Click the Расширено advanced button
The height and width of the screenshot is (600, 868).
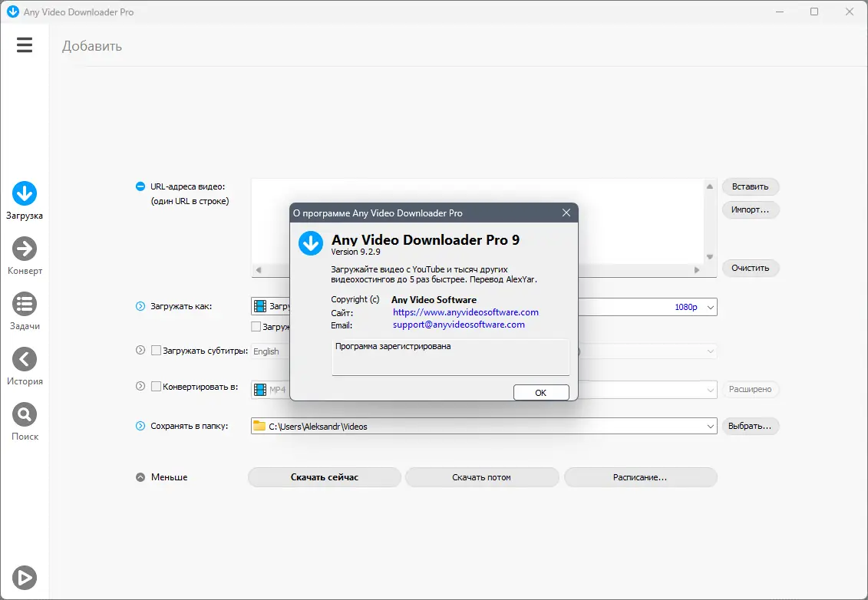750,389
